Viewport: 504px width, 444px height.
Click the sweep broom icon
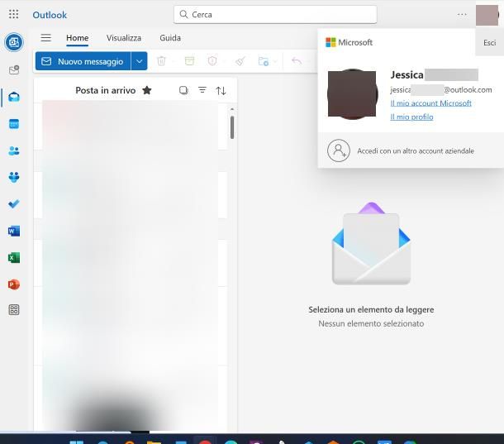[x=240, y=61]
